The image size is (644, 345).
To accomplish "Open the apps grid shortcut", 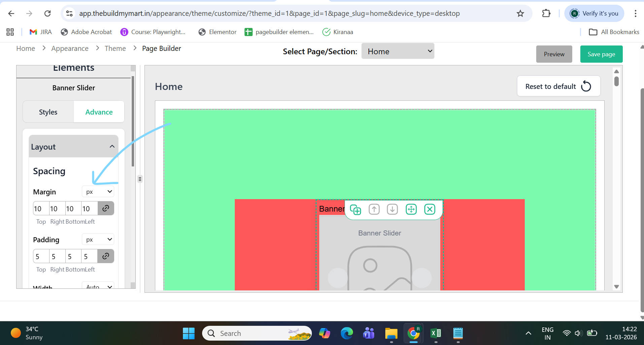I will tap(10, 32).
